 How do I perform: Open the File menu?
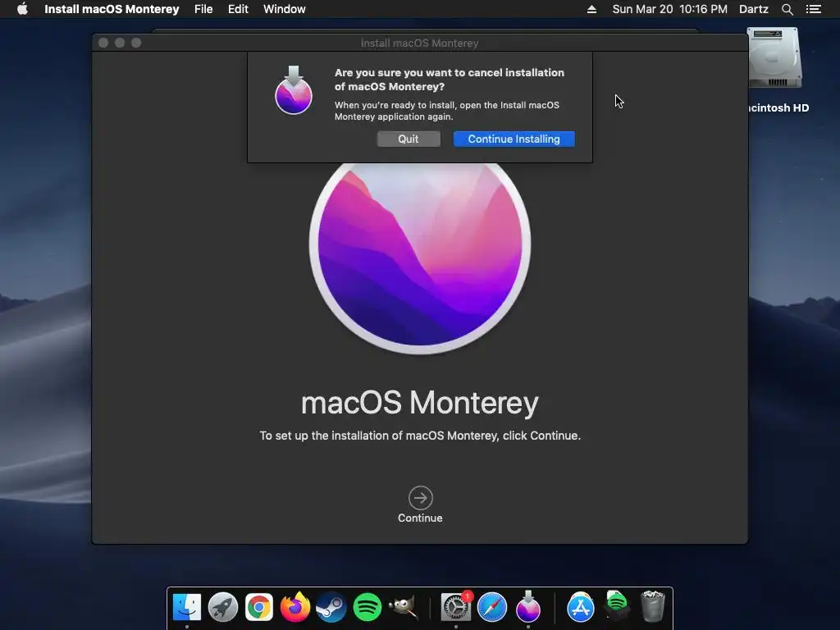pos(203,9)
